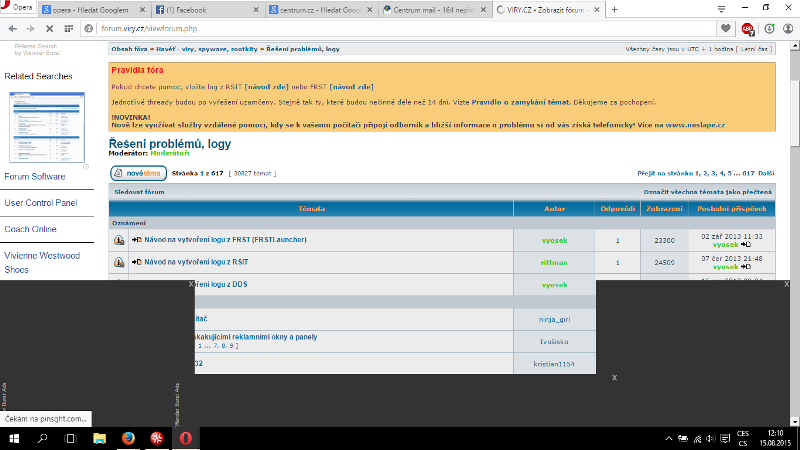Open a new browser tab
This screenshot has height=450, width=800.
point(613,10)
